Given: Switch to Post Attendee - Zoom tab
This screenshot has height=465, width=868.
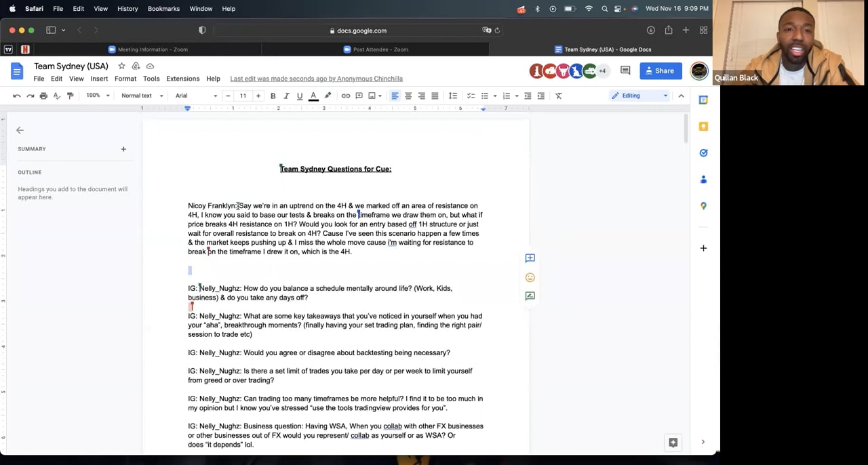Looking at the screenshot, I should (376, 49).
